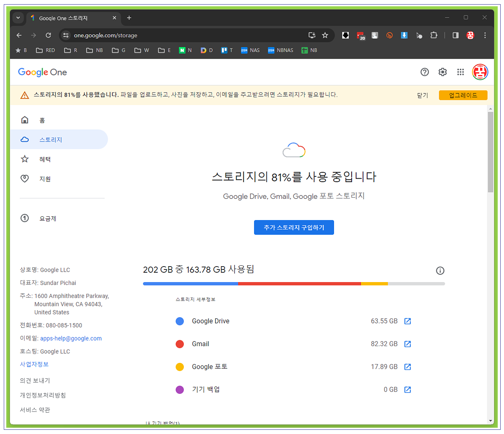This screenshot has height=434, width=504.
Task: Click 추가 스토리지 구입하기 button
Action: (x=294, y=227)
